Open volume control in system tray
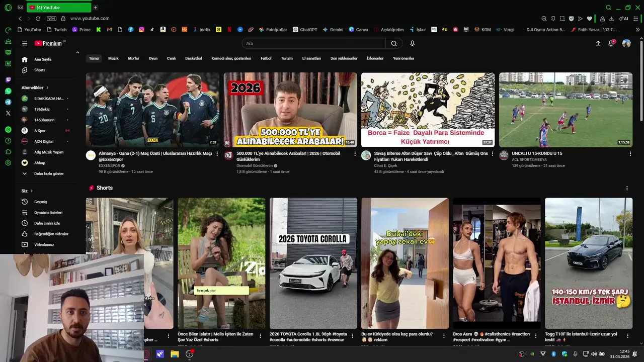This screenshot has width=644, height=362. click(x=593, y=354)
